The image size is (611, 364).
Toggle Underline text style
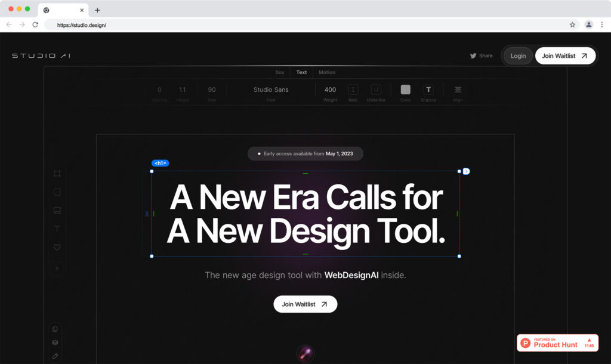[375, 90]
